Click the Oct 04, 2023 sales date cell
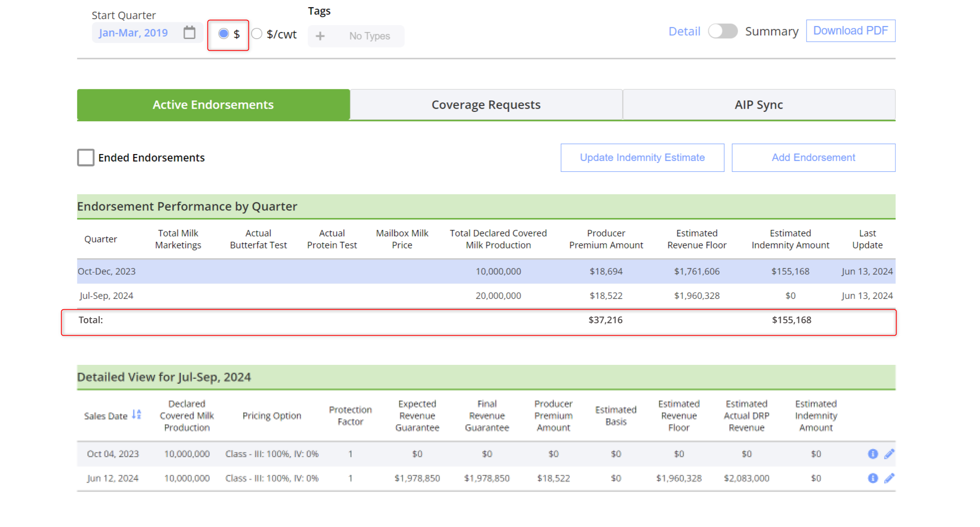 [113, 454]
